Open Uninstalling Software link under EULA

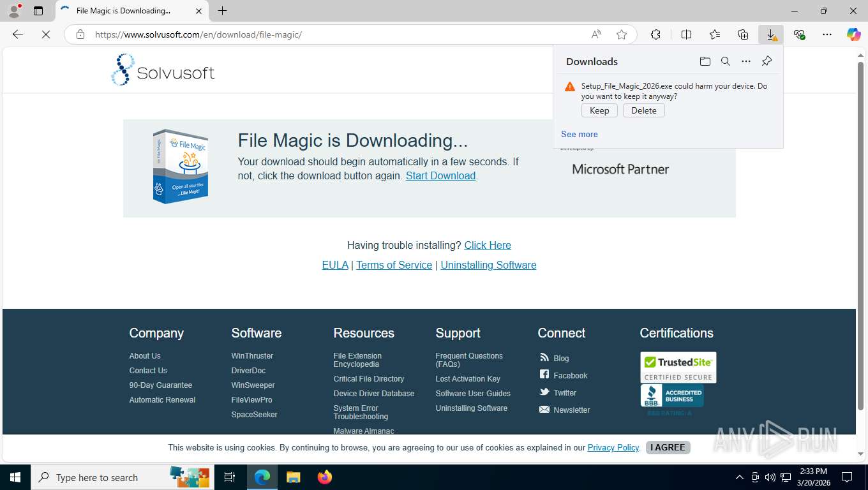[x=488, y=265]
